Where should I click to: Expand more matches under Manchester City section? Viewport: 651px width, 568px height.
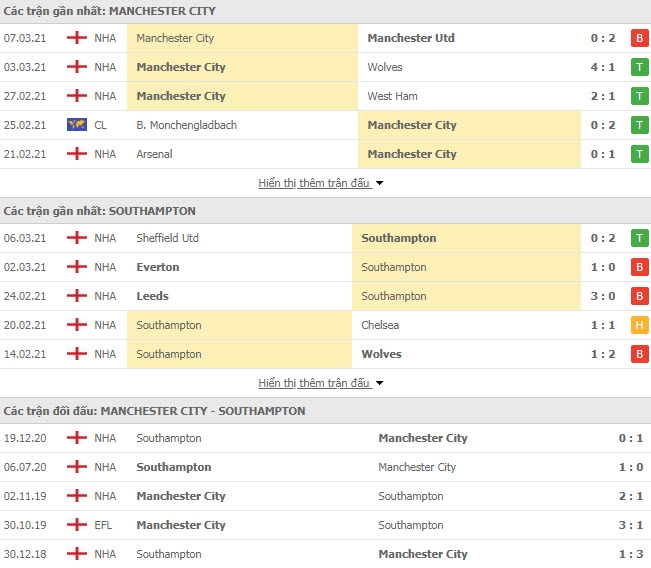coord(314,183)
